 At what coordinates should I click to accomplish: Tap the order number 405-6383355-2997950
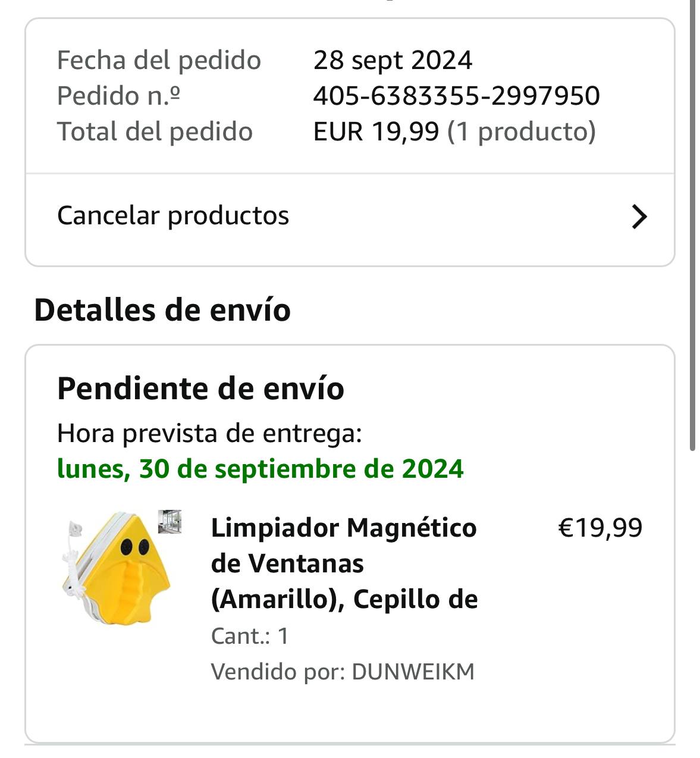[x=456, y=96]
